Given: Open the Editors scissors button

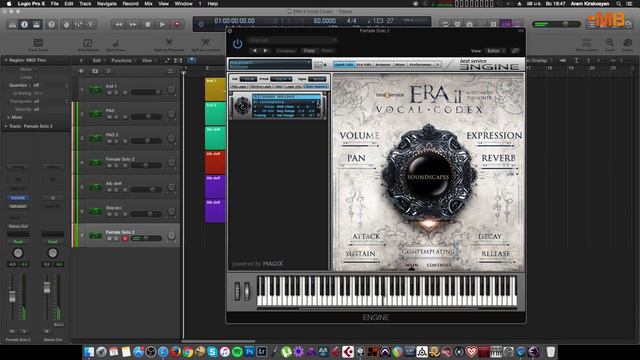Looking at the screenshot, I should pos(91,24).
